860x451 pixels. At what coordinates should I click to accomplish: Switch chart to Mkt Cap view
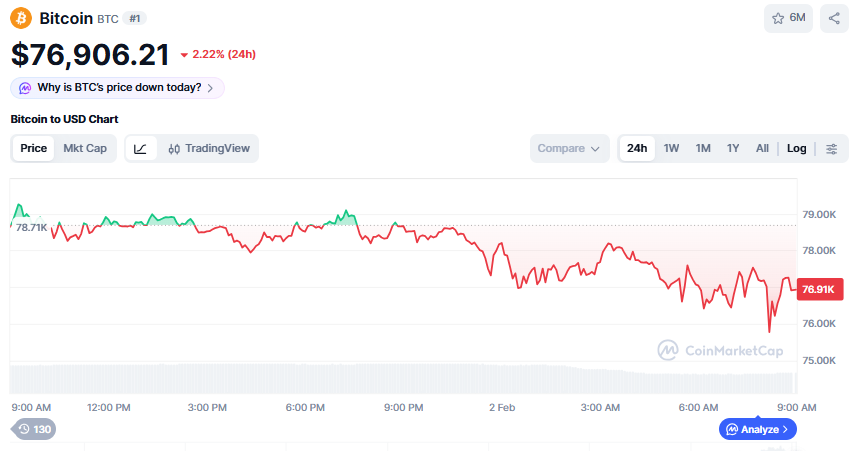(x=85, y=148)
